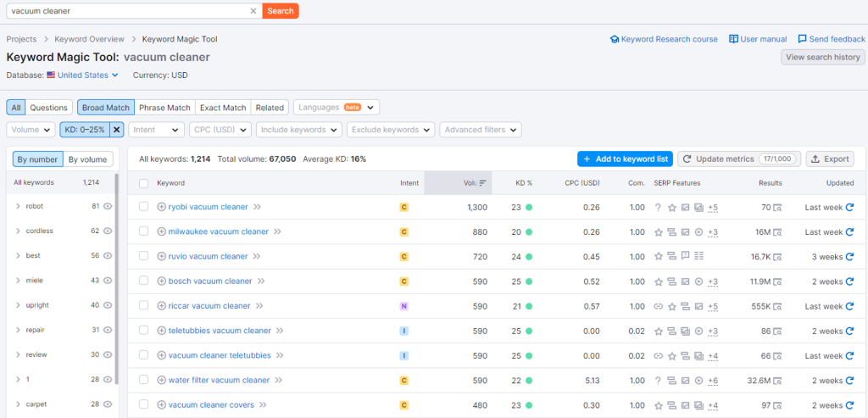The width and height of the screenshot is (868, 418).
Task: Check the ryobi vacuum cleaner row checkbox
Action: point(144,207)
